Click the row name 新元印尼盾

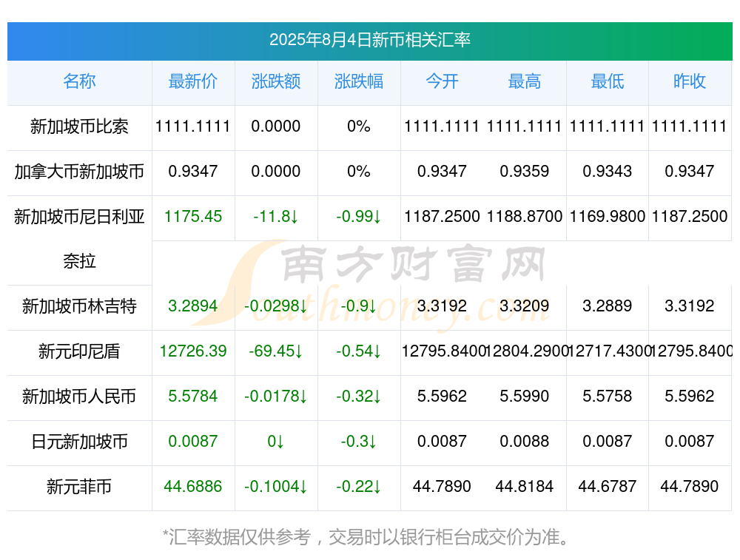click(x=79, y=351)
